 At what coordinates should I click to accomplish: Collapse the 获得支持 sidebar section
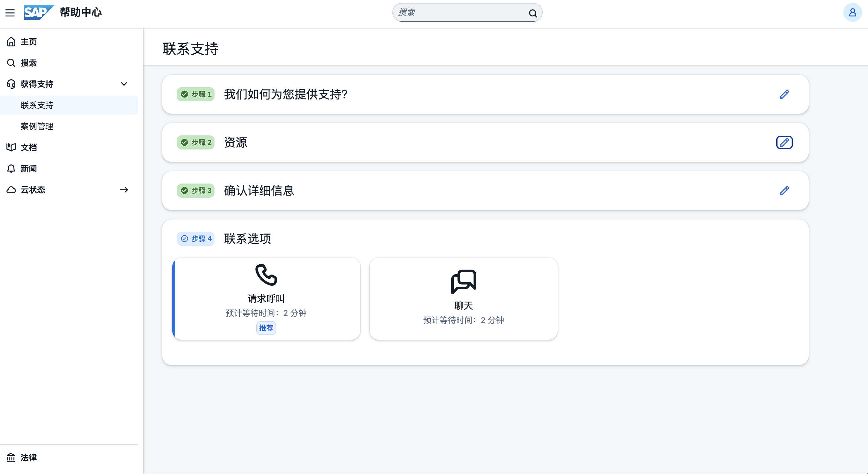[x=124, y=84]
